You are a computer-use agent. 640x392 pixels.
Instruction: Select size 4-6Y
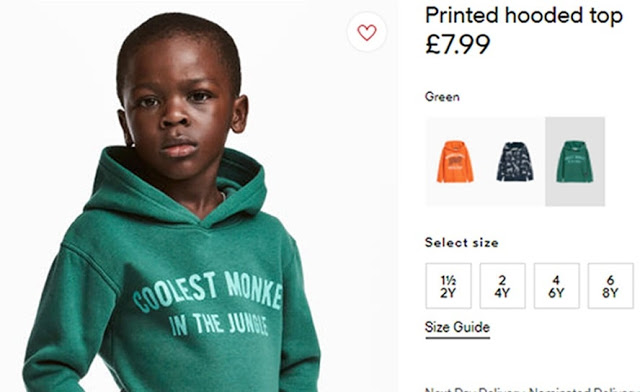(x=556, y=286)
